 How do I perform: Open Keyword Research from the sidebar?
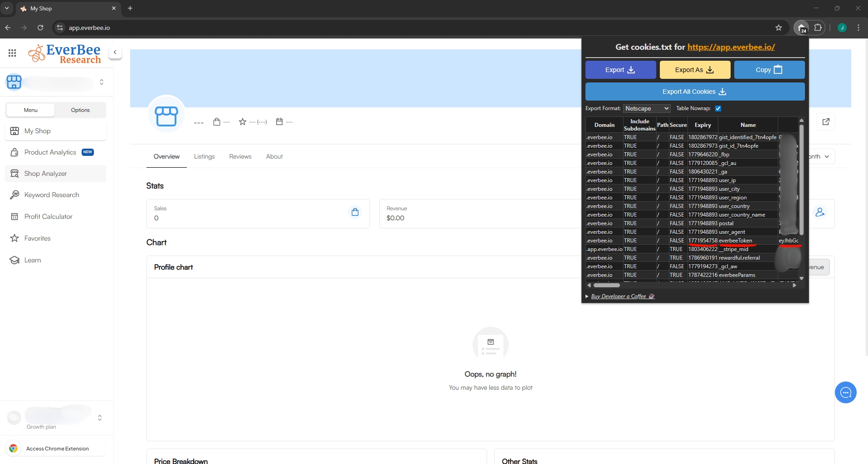pos(52,195)
